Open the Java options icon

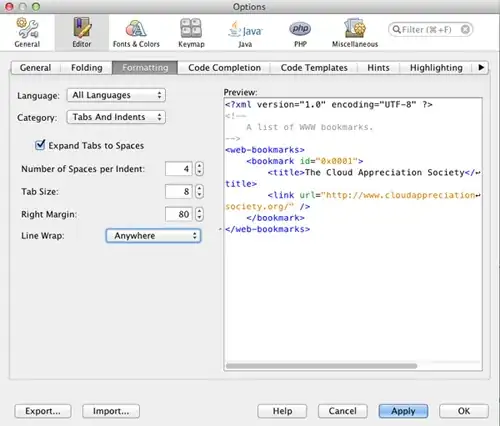pyautogui.click(x=245, y=30)
